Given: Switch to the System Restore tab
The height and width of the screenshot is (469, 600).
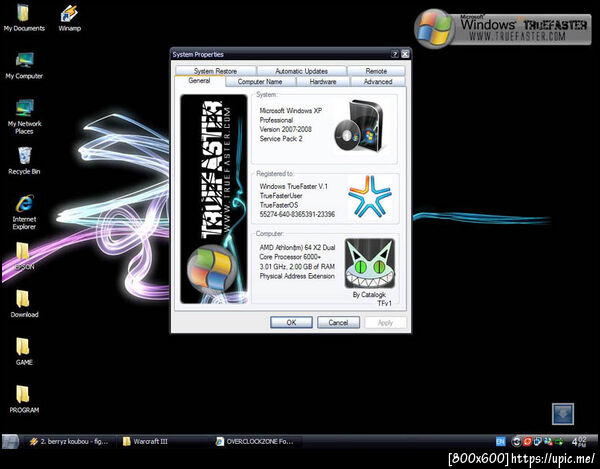Looking at the screenshot, I should coord(215,71).
